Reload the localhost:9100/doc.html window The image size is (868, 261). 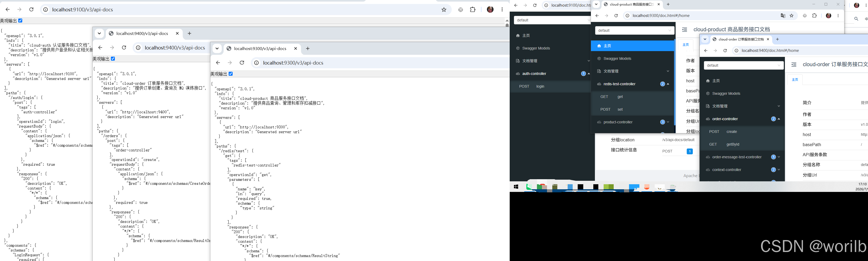pyautogui.click(x=535, y=5)
